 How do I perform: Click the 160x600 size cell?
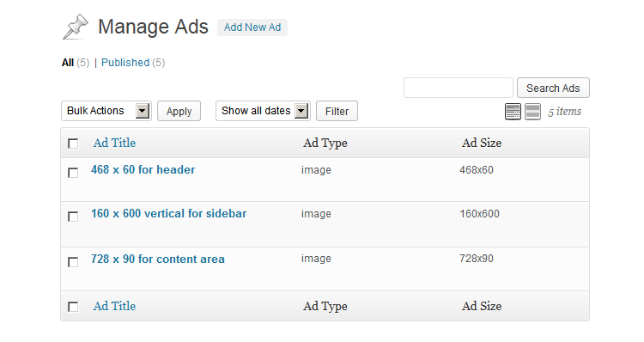click(x=479, y=214)
